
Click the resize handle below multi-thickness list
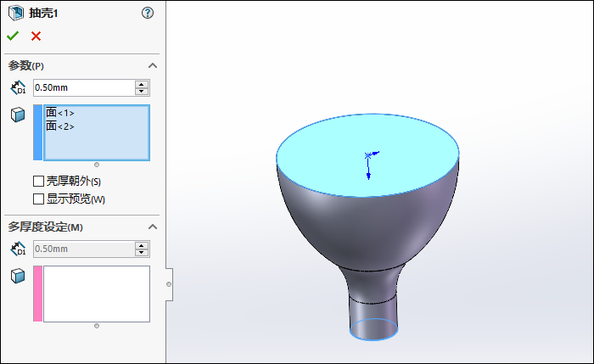coord(97,326)
